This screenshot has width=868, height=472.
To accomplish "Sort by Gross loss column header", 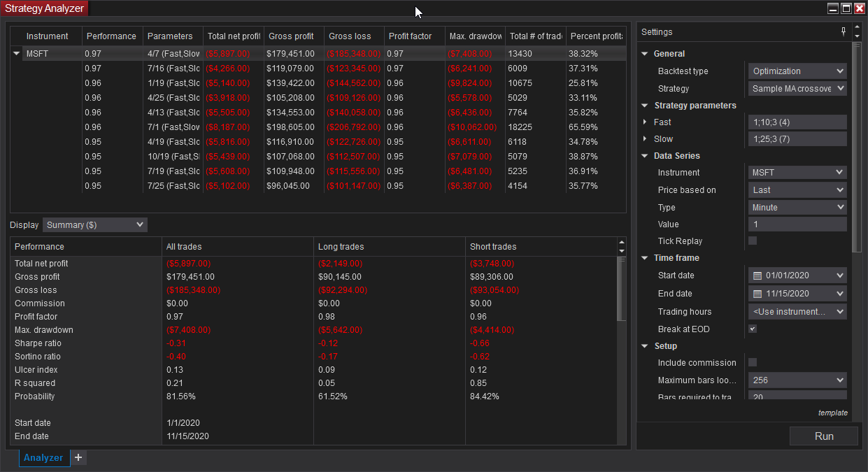I will [354, 36].
